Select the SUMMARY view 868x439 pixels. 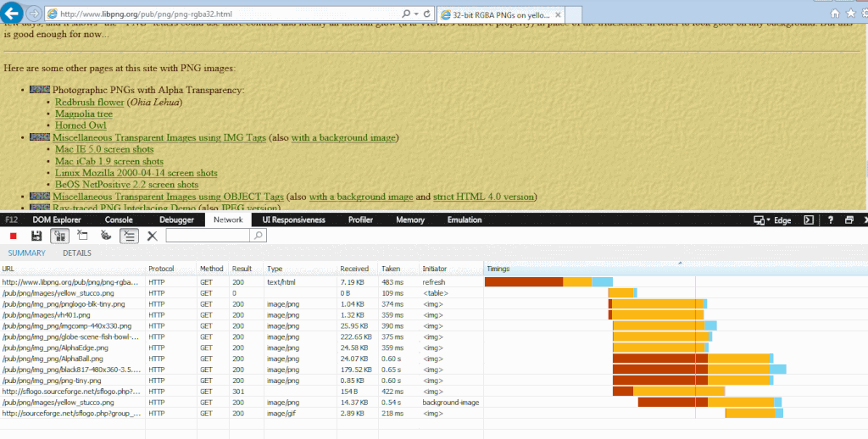pos(26,253)
